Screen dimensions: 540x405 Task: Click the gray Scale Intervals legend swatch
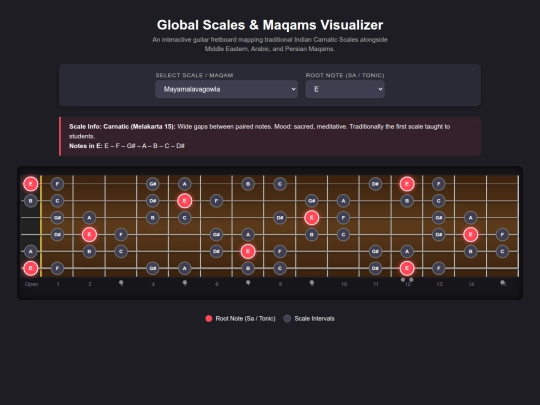click(x=287, y=319)
